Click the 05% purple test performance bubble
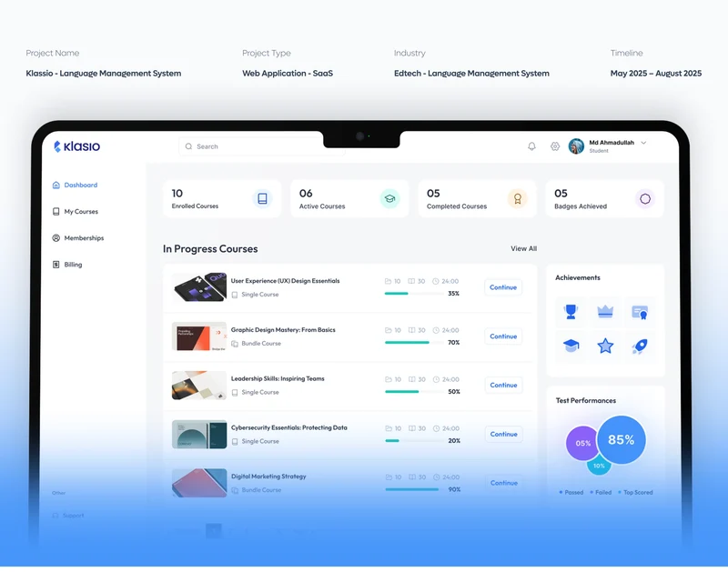 click(x=582, y=443)
